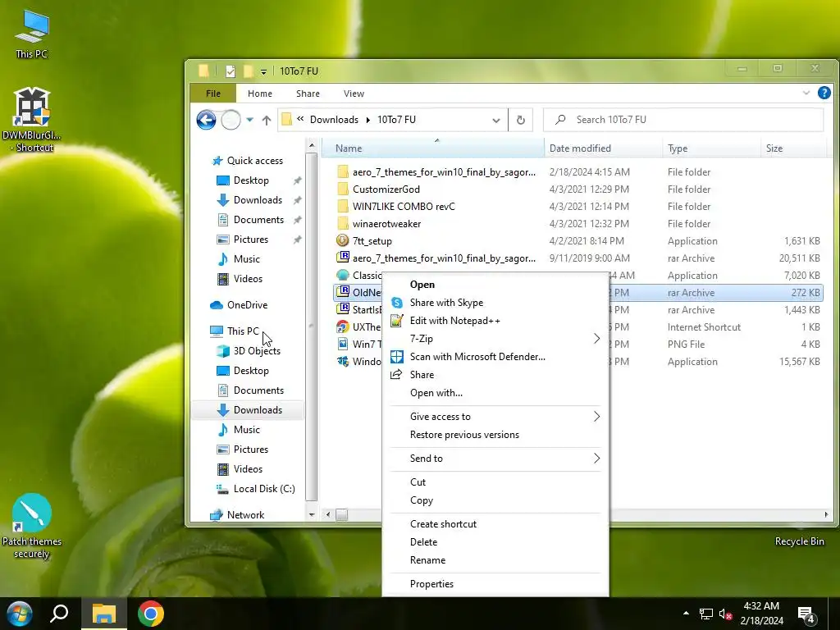
Task: Click the Forward navigation button
Action: point(231,120)
